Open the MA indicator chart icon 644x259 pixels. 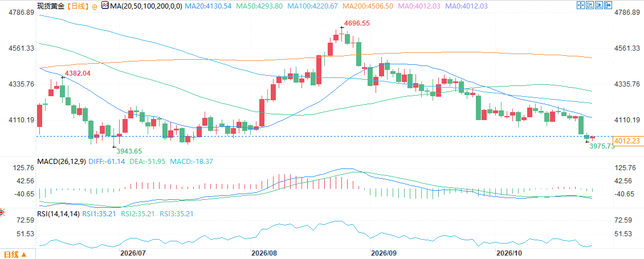[105, 5]
